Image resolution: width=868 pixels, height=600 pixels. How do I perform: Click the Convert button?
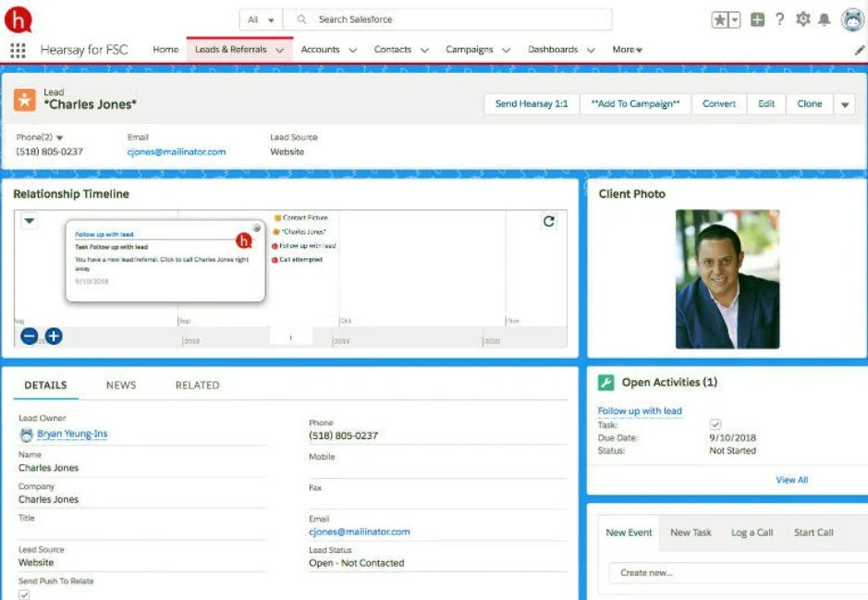click(718, 104)
